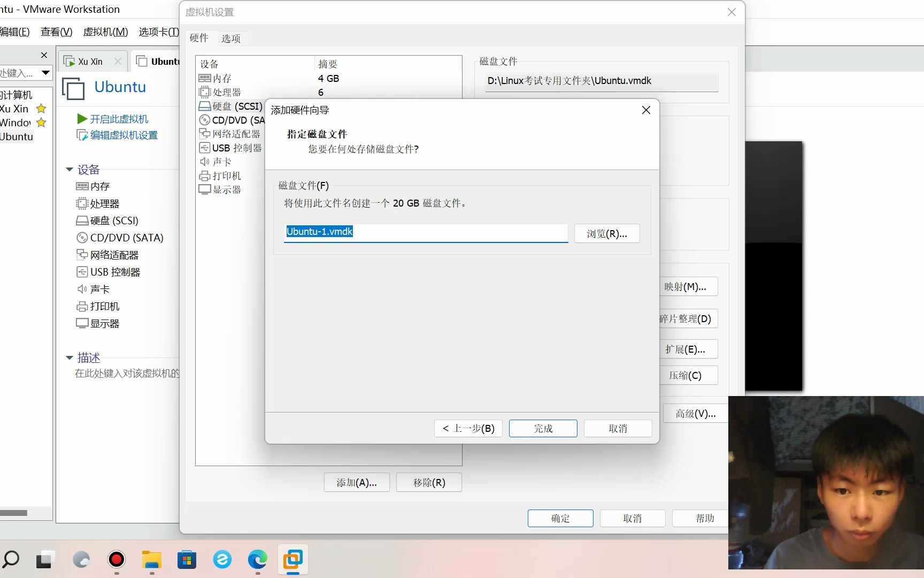Click the 声卡 icon in Ubuntu summary

(82, 289)
